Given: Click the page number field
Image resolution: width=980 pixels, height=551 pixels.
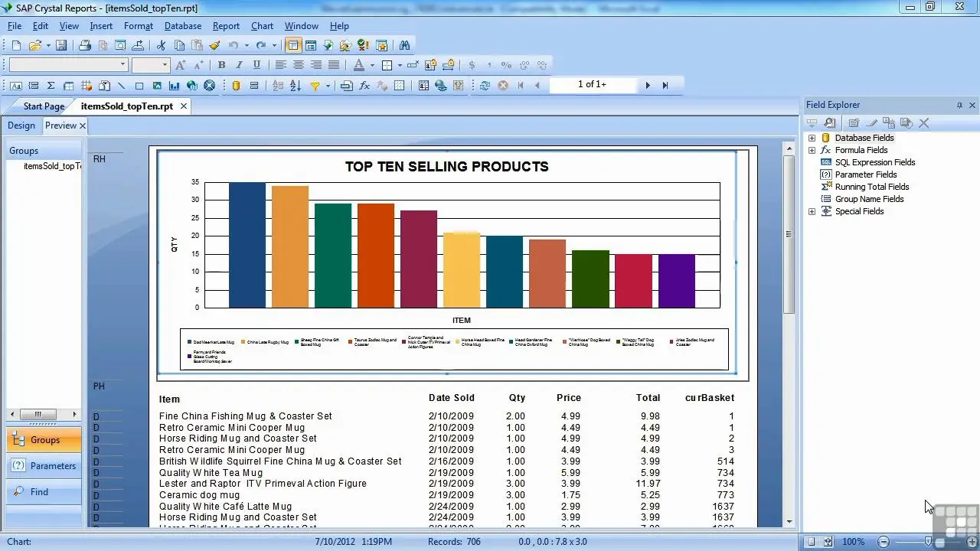Looking at the screenshot, I should point(592,85).
